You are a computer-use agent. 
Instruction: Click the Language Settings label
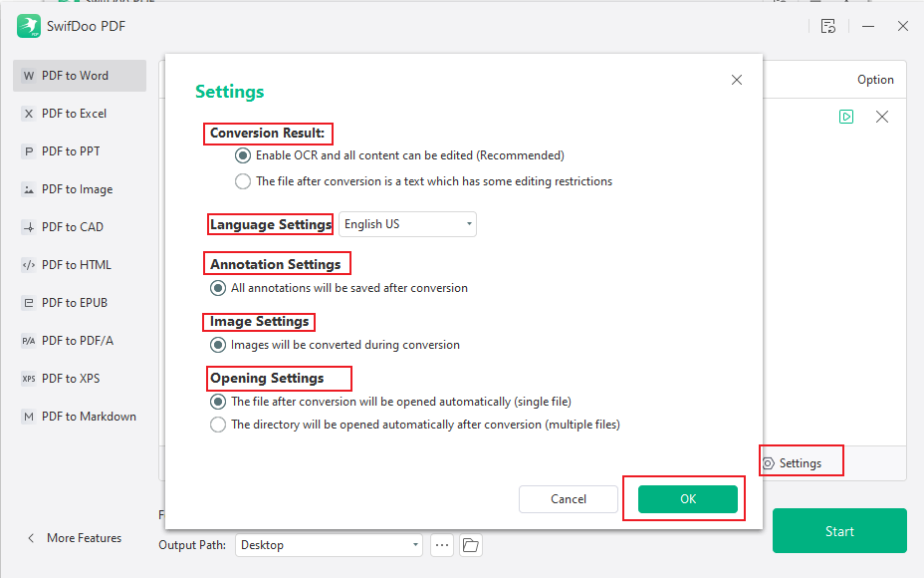[271, 224]
